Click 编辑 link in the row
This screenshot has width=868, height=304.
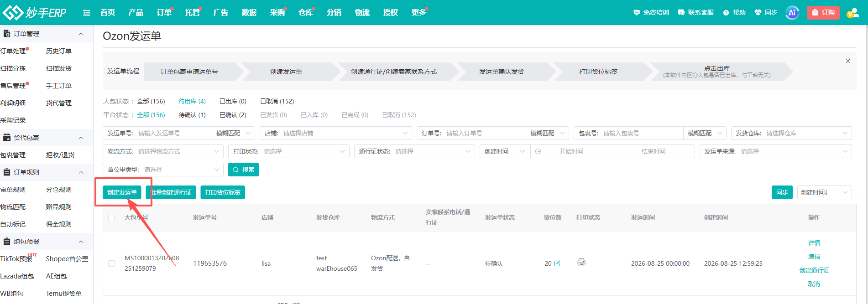tap(814, 257)
